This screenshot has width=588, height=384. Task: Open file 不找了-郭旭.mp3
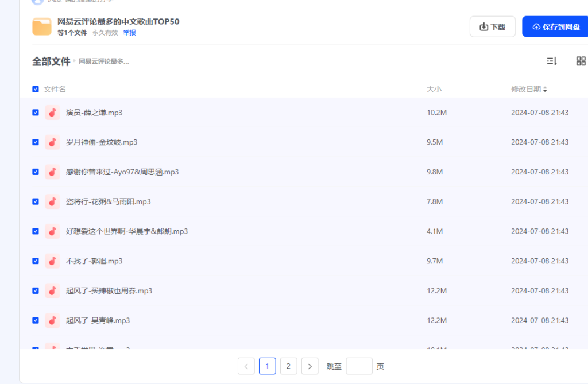pos(94,261)
